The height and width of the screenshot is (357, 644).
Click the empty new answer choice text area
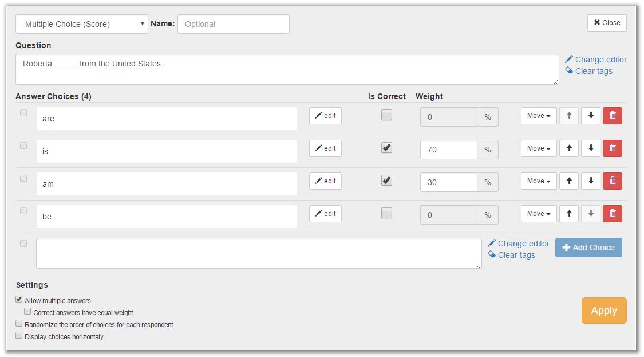[x=259, y=253]
